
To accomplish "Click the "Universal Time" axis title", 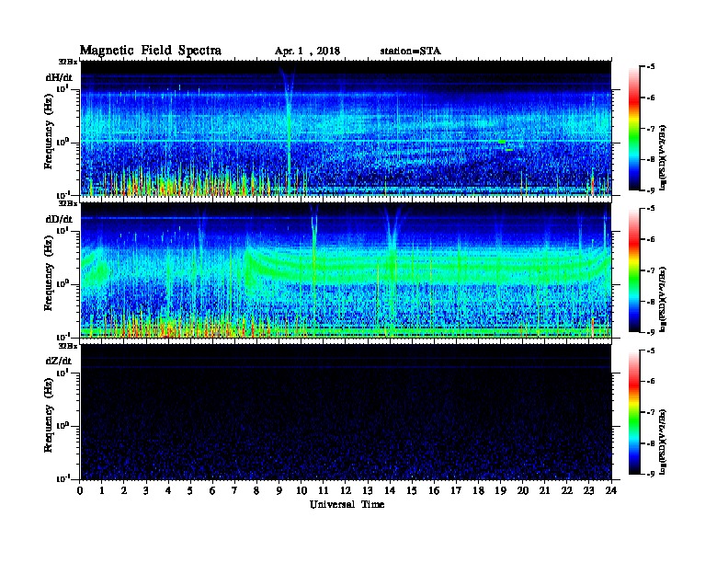I will [x=347, y=504].
